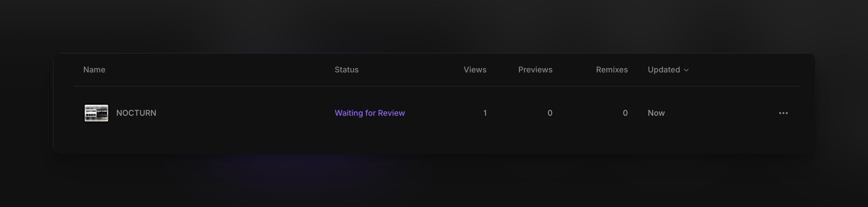This screenshot has height=207, width=868.
Task: Sort by the Updated column chevron
Action: (686, 70)
